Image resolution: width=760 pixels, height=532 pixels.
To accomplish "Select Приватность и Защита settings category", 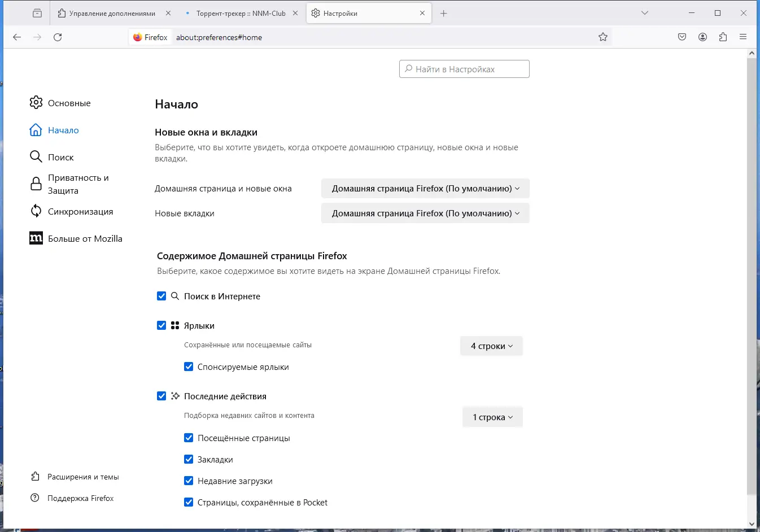I will tap(78, 184).
